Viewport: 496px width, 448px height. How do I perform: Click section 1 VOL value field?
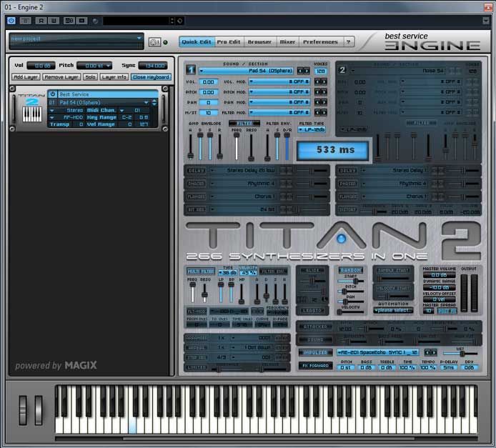(208, 81)
